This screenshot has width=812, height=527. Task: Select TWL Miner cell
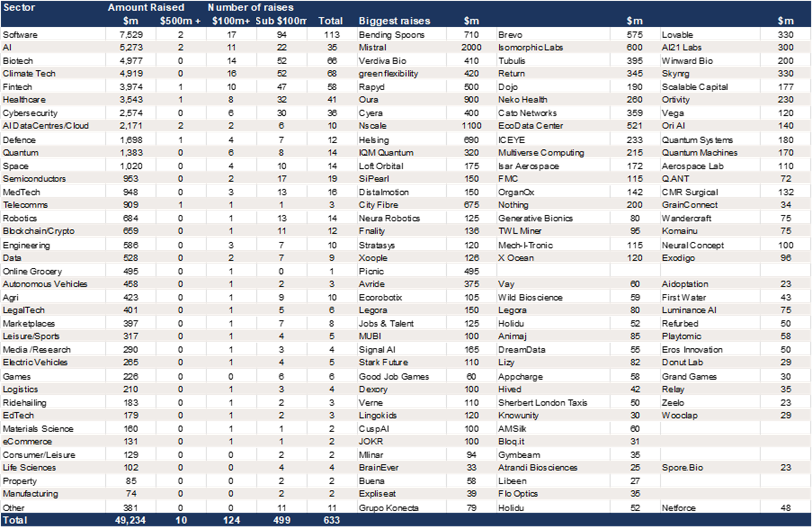click(x=520, y=231)
